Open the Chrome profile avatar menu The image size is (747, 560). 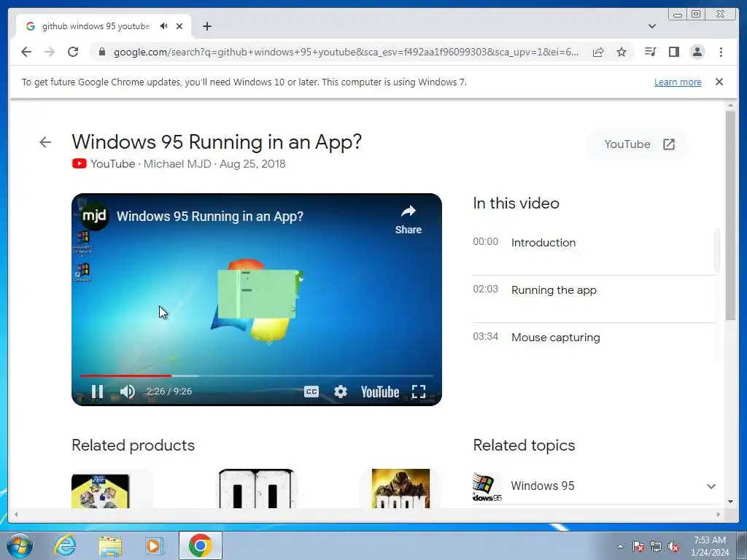tap(697, 52)
